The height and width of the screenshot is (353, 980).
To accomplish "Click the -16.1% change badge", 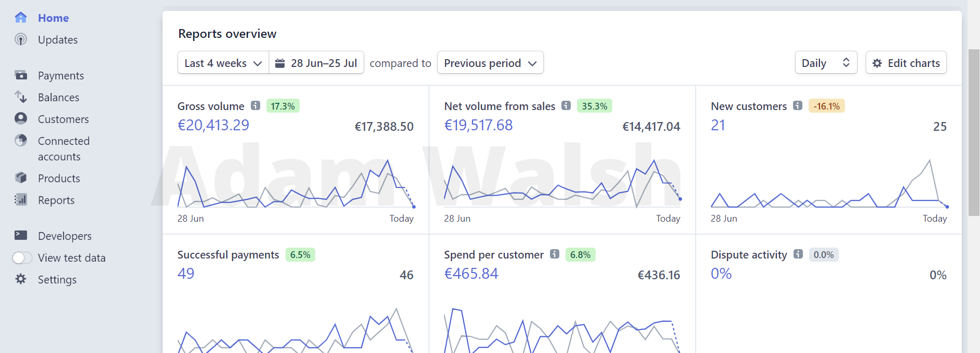I will pyautogui.click(x=827, y=106).
